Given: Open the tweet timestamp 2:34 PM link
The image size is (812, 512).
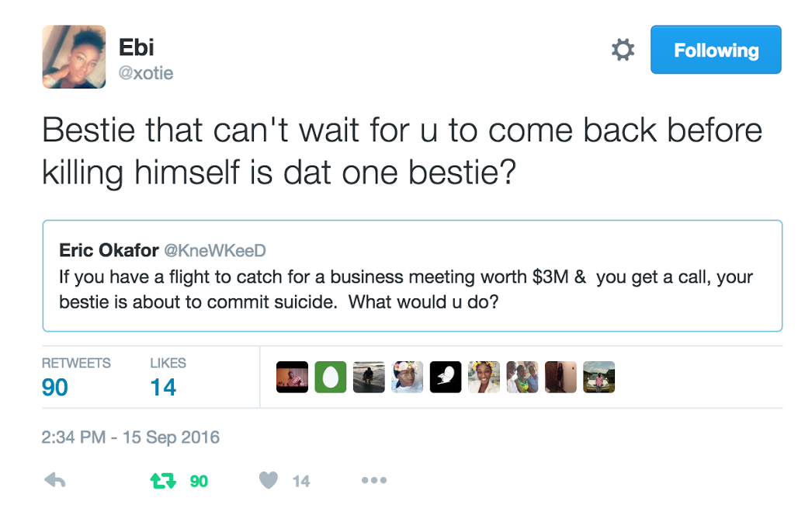Looking at the screenshot, I should [130, 437].
